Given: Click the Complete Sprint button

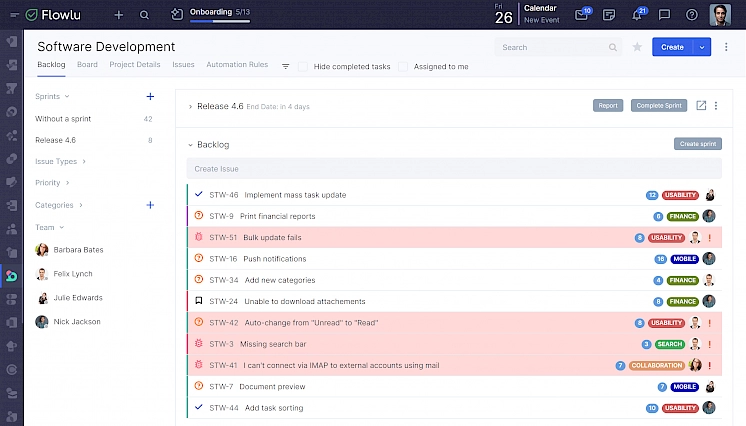Looking at the screenshot, I should 658,105.
